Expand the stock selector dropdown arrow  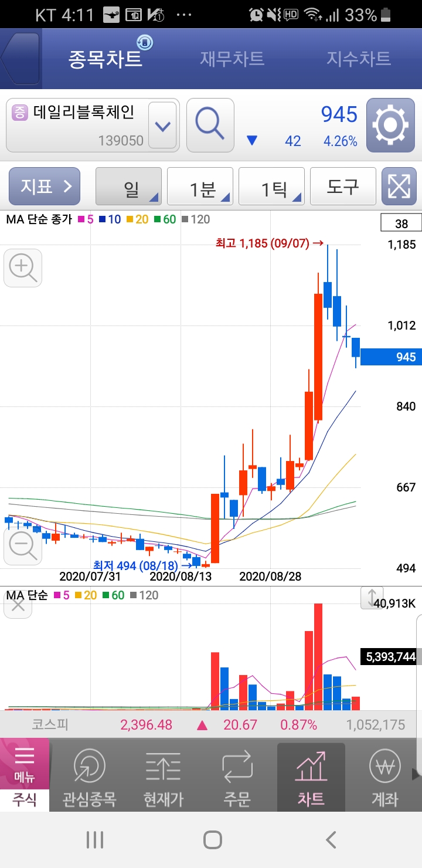(162, 126)
